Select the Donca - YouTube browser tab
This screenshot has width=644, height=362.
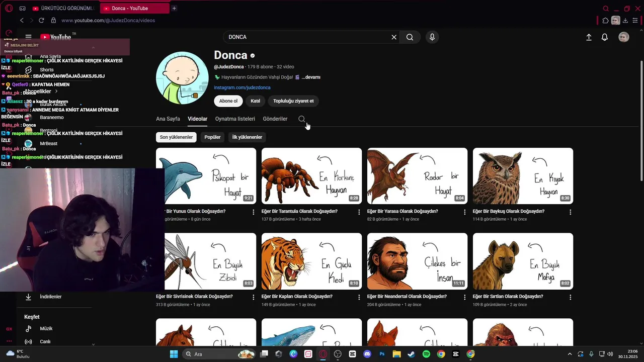tap(135, 9)
